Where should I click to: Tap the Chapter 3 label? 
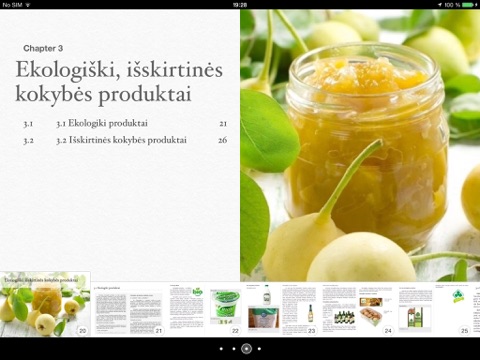point(43,48)
